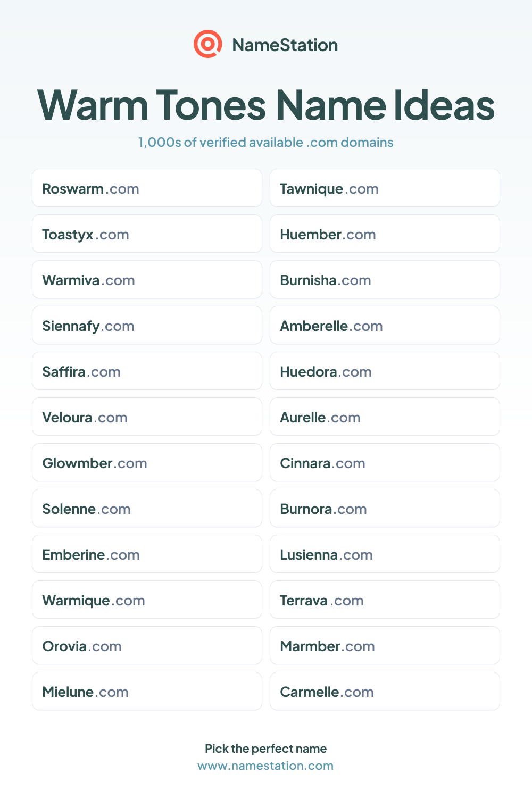Image resolution: width=532 pixels, height=798 pixels.
Task: Click the Warm Tones Name Ideas heading
Action: (266, 105)
